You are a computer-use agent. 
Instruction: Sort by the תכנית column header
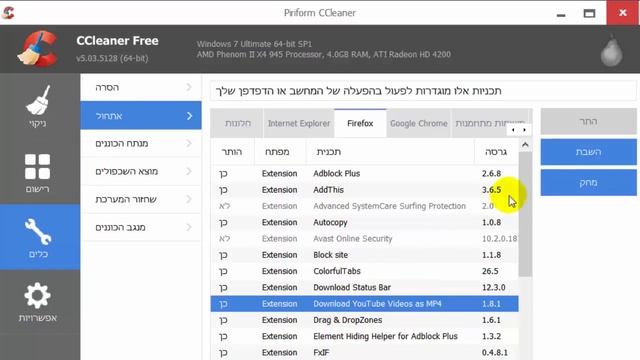pyautogui.click(x=390, y=152)
